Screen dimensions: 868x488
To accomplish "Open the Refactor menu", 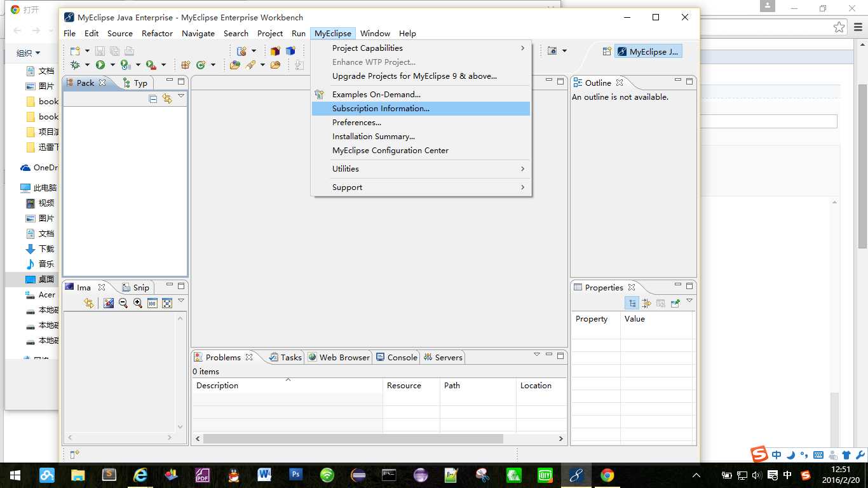I will click(x=157, y=33).
